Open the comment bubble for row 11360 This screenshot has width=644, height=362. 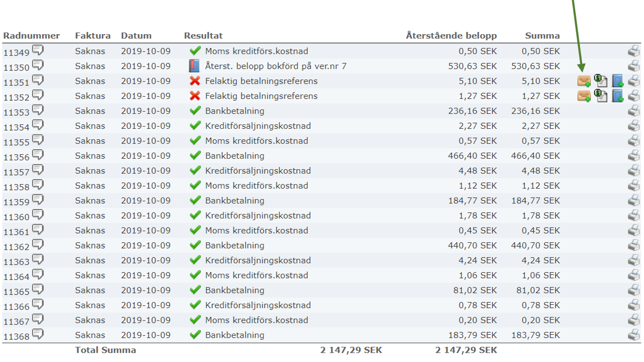(38, 214)
